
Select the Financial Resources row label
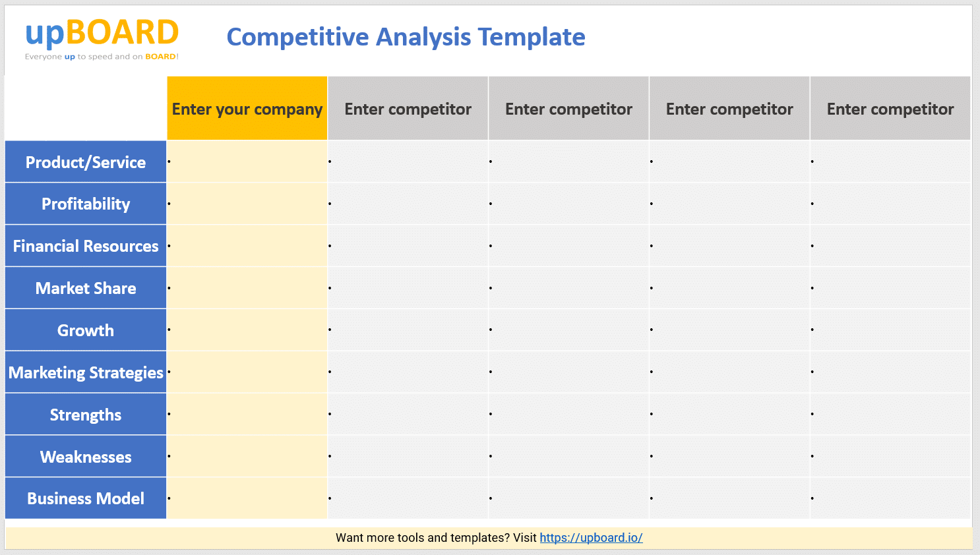coord(86,247)
